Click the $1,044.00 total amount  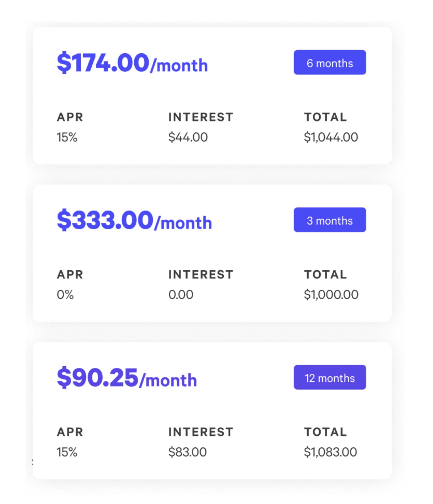[331, 137]
